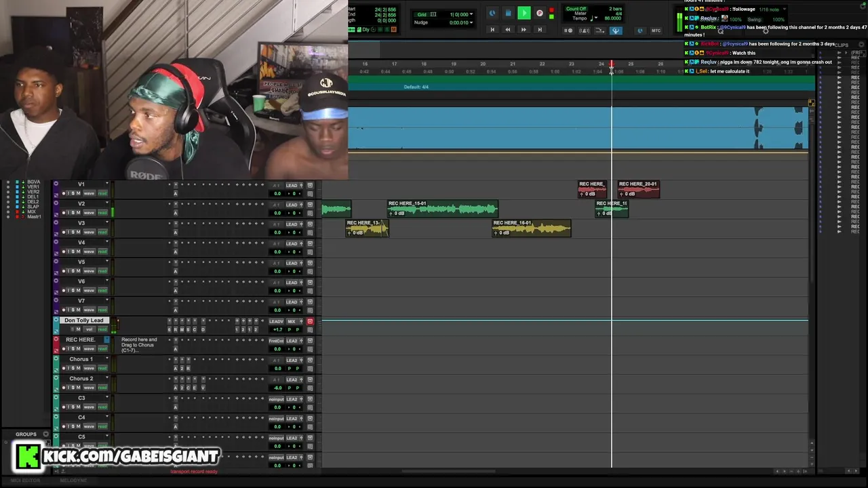
Task: Stop the transport with the Stop button
Action: click(x=508, y=13)
